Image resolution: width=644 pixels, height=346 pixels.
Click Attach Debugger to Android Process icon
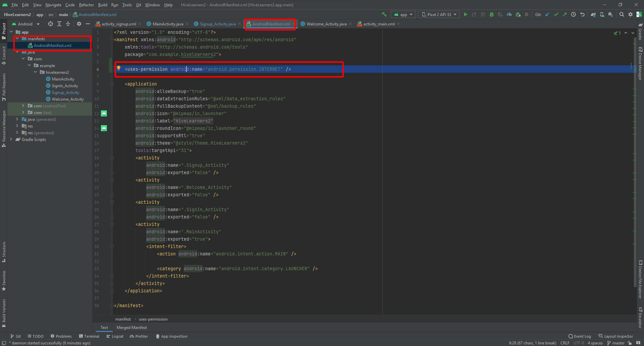(x=518, y=15)
